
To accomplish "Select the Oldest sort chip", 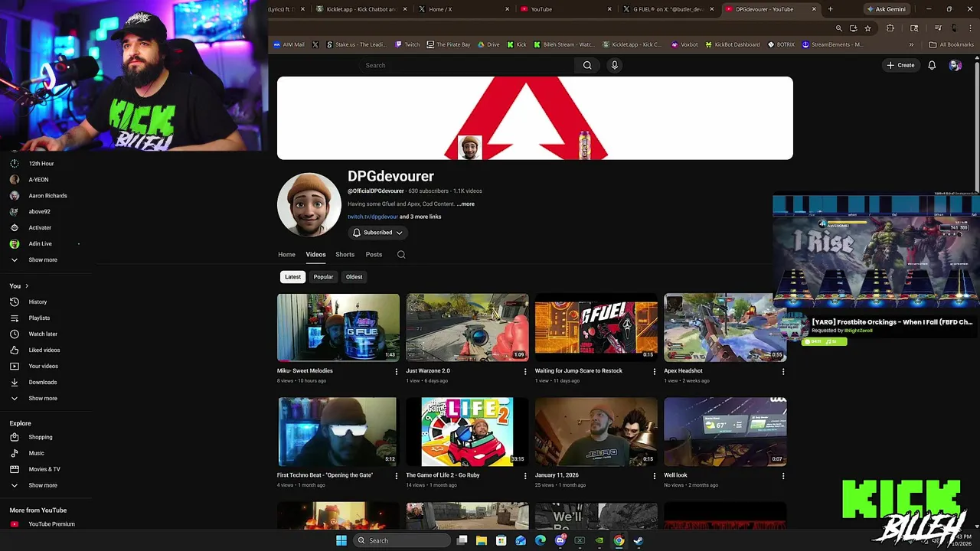I will 354,277.
